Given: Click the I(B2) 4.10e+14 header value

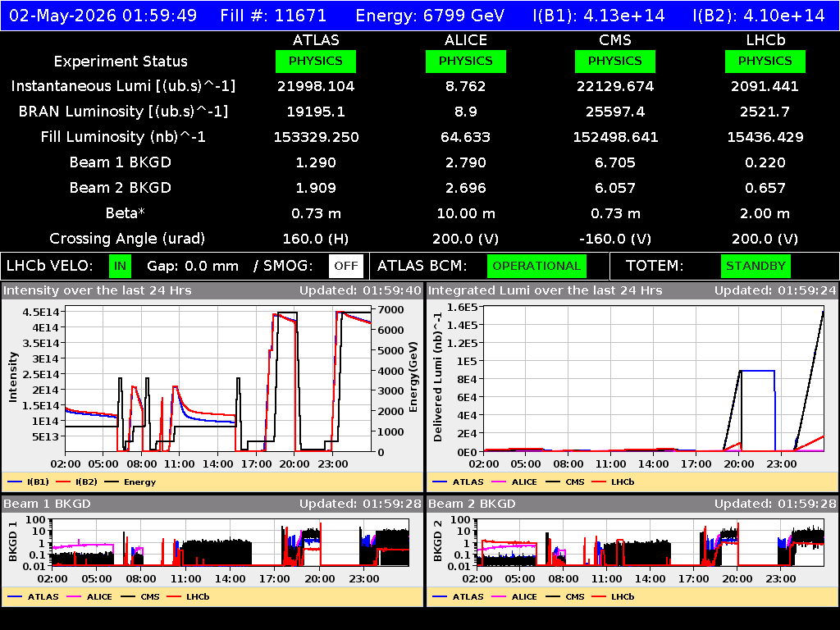Looking at the screenshot, I should coord(759,16).
